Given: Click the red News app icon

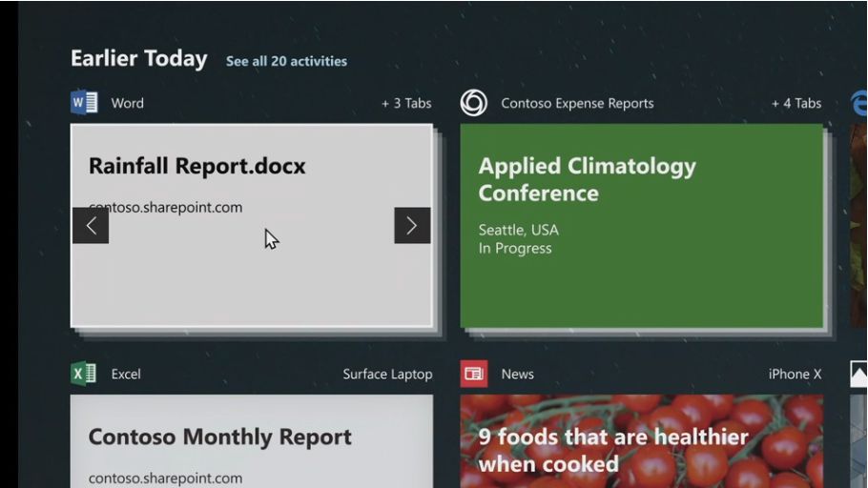Looking at the screenshot, I should (x=474, y=374).
